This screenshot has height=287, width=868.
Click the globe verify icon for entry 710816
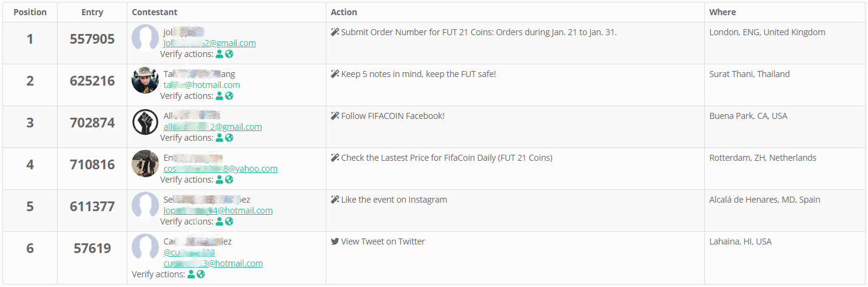pyautogui.click(x=229, y=180)
